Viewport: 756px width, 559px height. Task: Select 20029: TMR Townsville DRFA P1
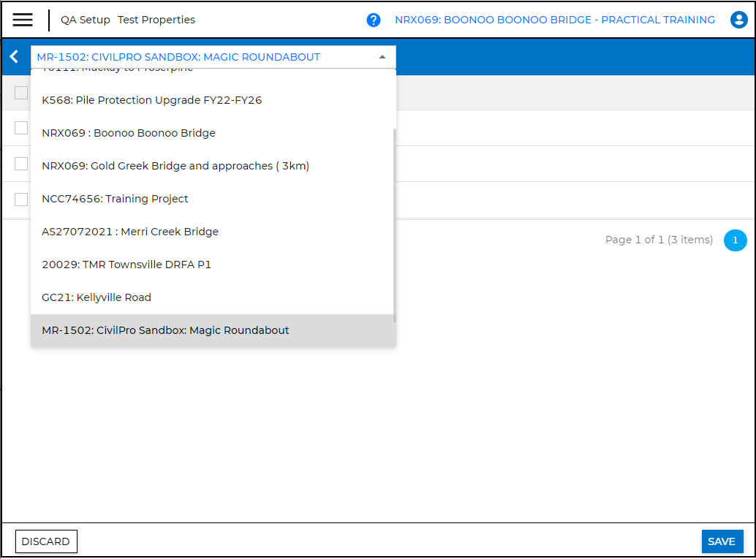point(213,265)
